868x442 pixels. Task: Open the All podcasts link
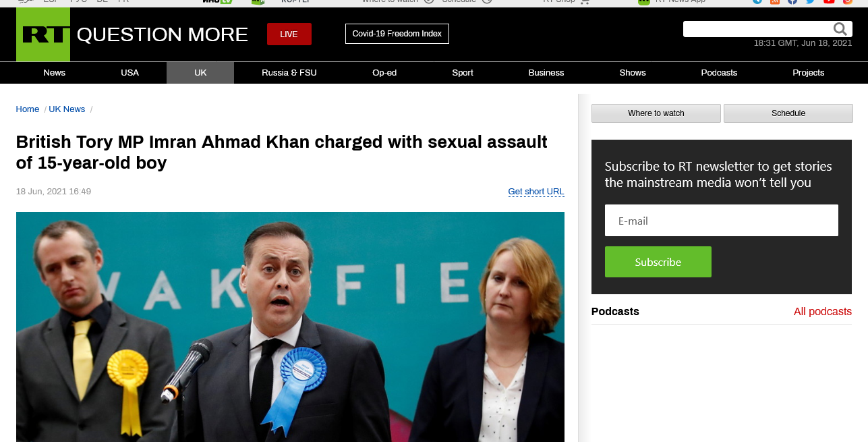coord(823,312)
